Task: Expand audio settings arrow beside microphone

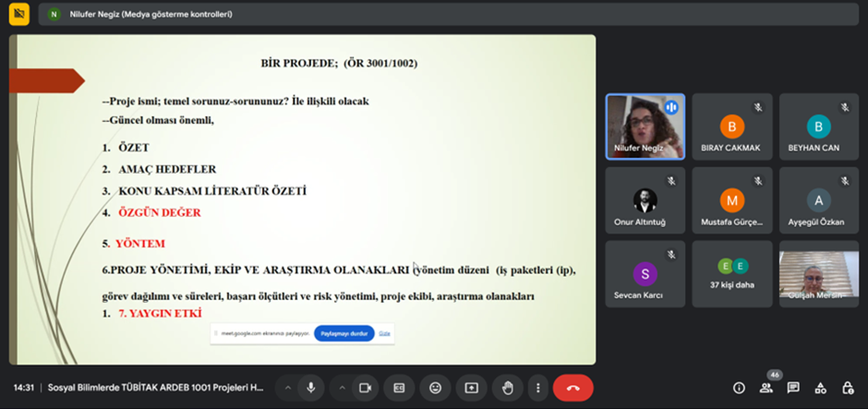Action: [287, 388]
